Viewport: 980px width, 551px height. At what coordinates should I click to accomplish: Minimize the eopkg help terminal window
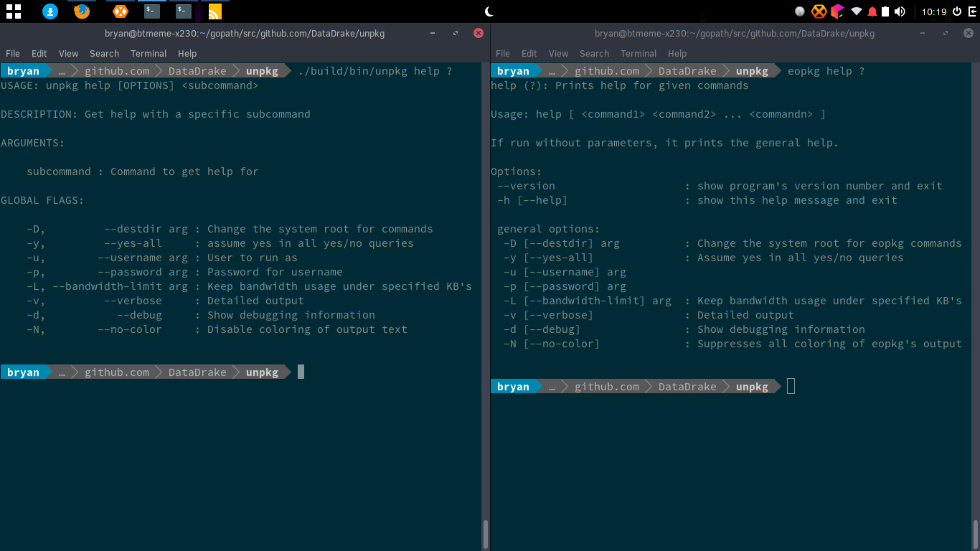coord(923,33)
